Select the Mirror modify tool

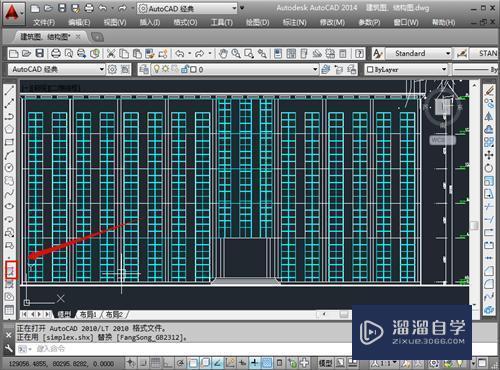489,116
